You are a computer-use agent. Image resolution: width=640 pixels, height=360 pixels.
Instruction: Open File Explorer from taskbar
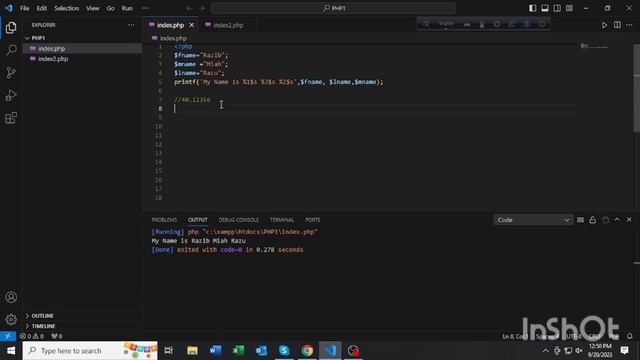(x=192, y=351)
